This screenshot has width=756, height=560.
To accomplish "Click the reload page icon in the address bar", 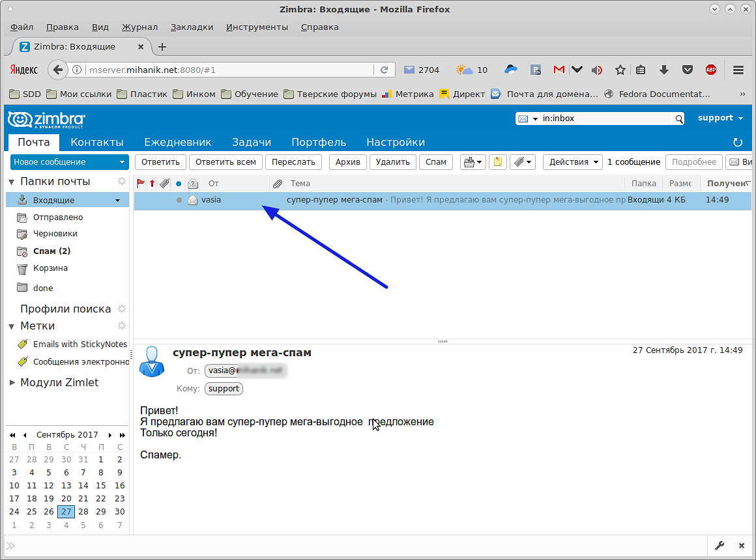I will click(385, 70).
